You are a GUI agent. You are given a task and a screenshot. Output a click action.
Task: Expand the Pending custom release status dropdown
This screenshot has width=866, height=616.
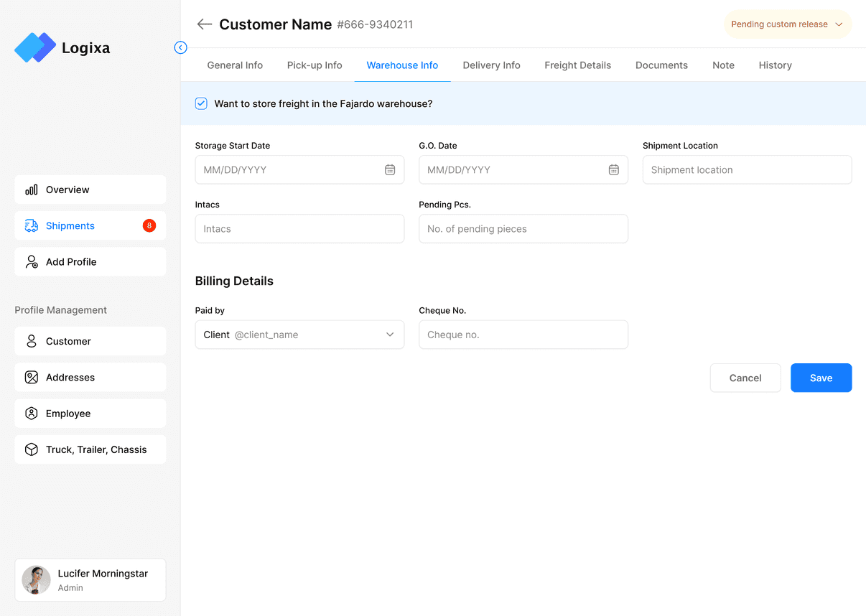pos(787,24)
